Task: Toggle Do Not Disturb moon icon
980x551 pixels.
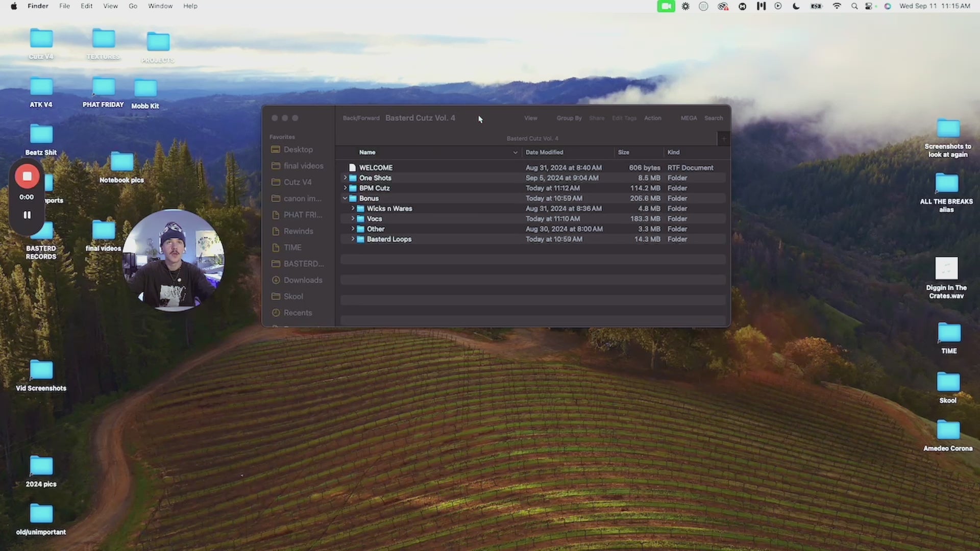Action: [x=796, y=6]
